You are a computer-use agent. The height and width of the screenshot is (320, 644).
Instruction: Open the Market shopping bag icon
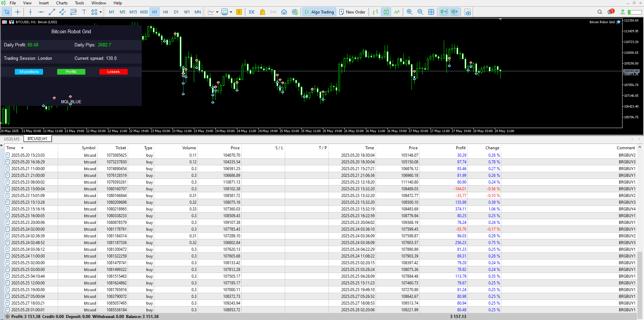(263, 12)
